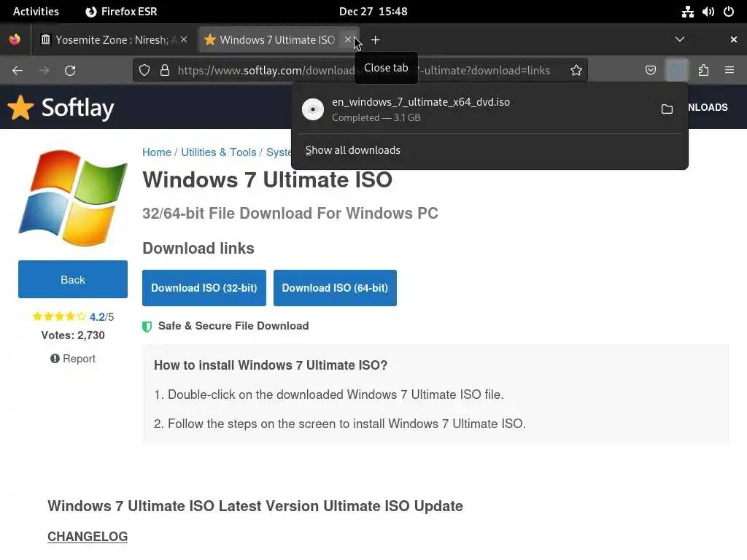Click the blue Back button

(73, 279)
